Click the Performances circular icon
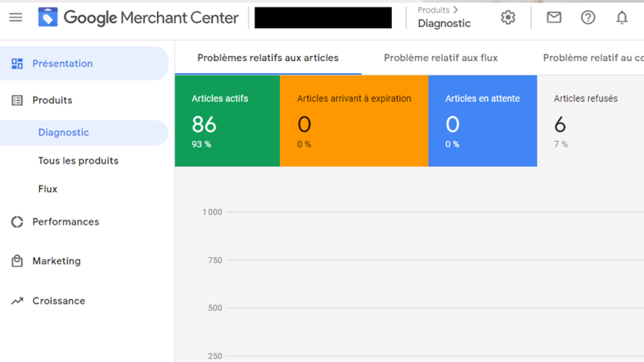 point(17,221)
